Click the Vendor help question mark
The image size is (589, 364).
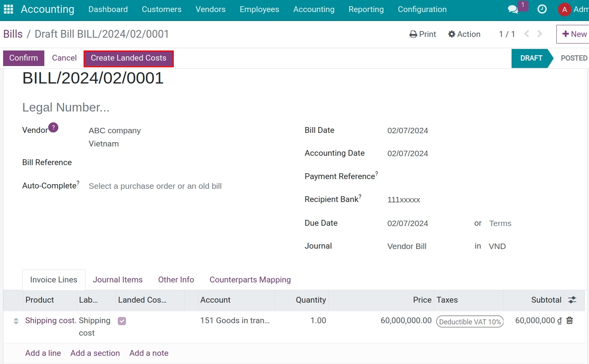[53, 127]
